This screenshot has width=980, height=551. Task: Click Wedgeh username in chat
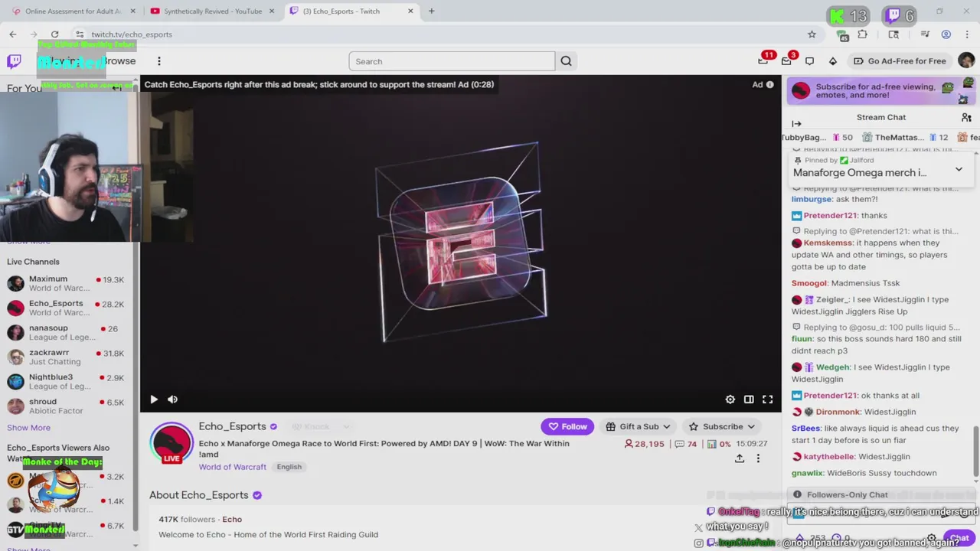point(832,367)
